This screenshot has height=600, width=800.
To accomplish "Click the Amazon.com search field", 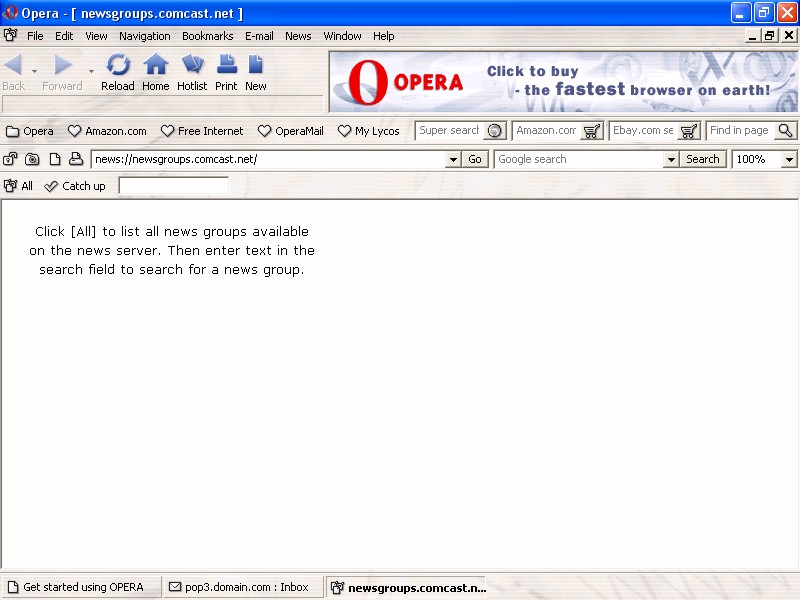I will 546,131.
